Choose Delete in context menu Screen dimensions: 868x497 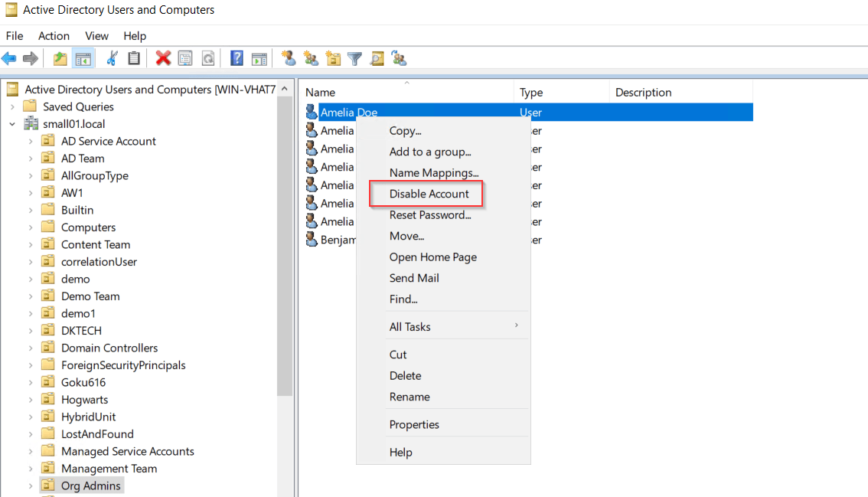pos(405,376)
